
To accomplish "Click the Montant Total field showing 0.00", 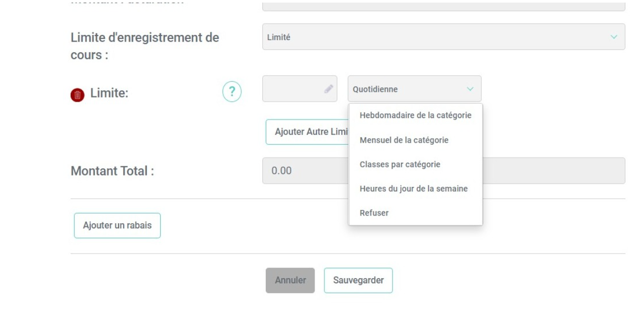I will (x=443, y=171).
